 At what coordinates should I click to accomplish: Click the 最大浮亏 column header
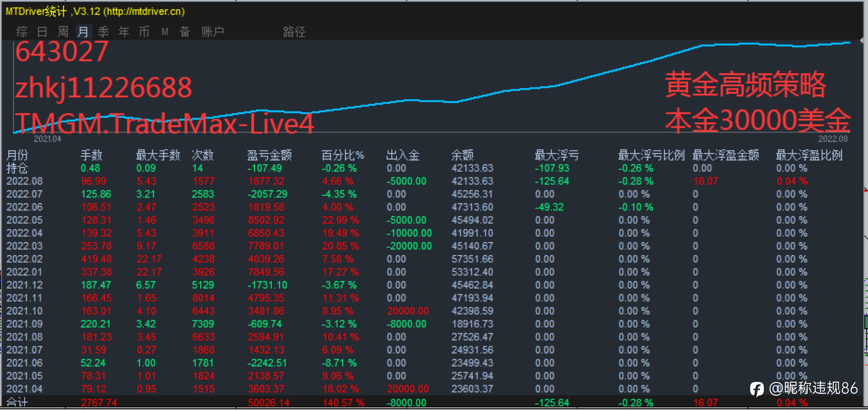tap(557, 155)
